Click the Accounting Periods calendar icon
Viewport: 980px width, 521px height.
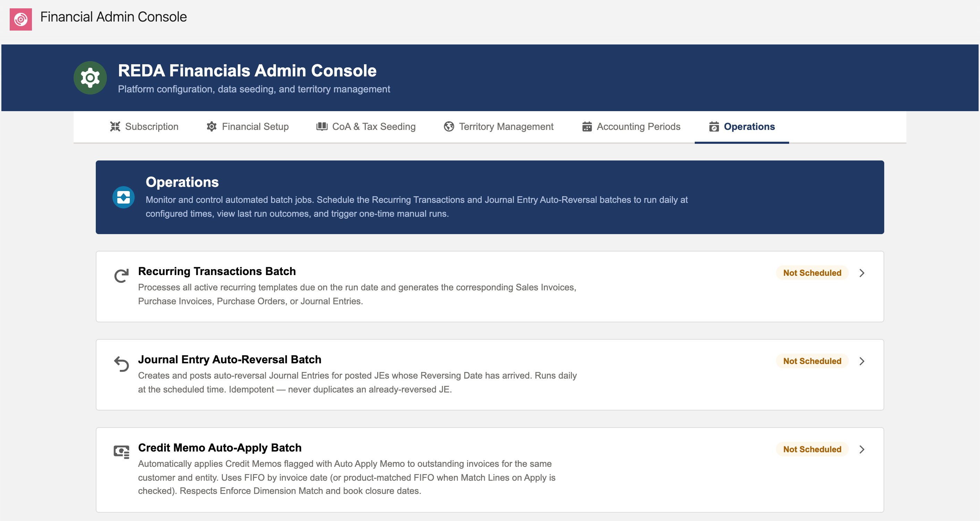587,126
